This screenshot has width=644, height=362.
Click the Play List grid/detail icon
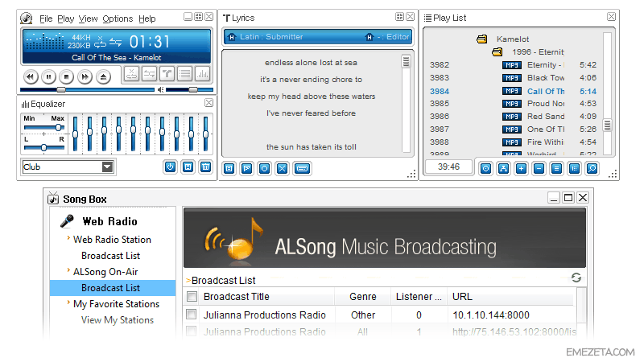point(574,168)
